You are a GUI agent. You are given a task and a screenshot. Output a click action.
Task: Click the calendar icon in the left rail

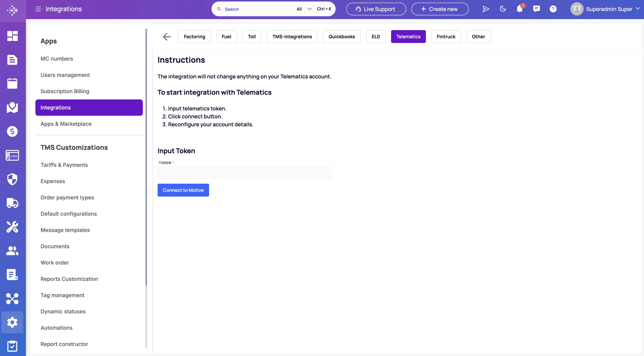pyautogui.click(x=12, y=83)
